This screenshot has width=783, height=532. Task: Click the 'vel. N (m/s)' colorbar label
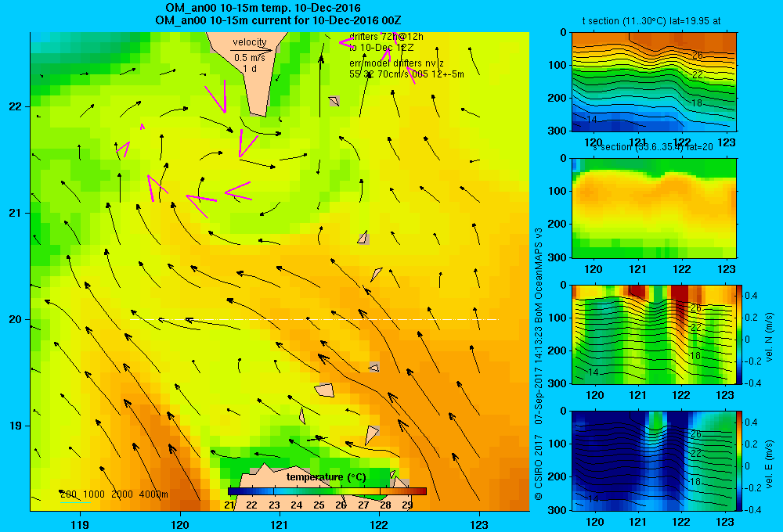pyautogui.click(x=769, y=337)
